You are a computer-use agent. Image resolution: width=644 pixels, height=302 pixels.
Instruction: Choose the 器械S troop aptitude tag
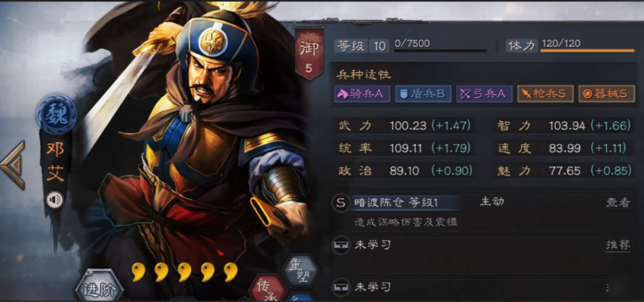[607, 94]
